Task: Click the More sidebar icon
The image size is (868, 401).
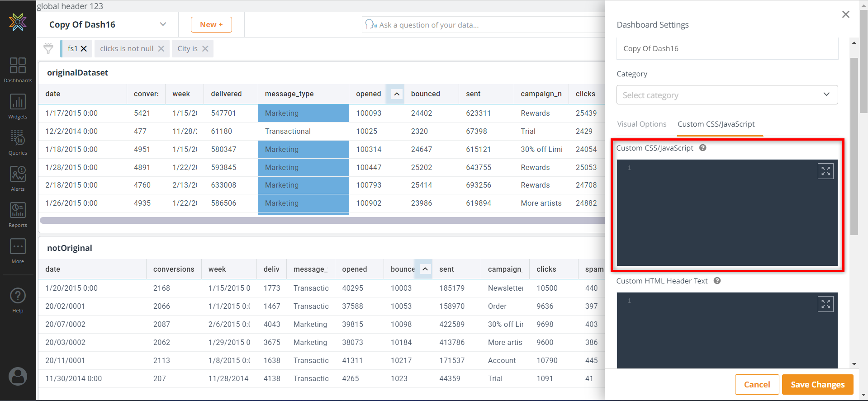Action: pyautogui.click(x=18, y=250)
